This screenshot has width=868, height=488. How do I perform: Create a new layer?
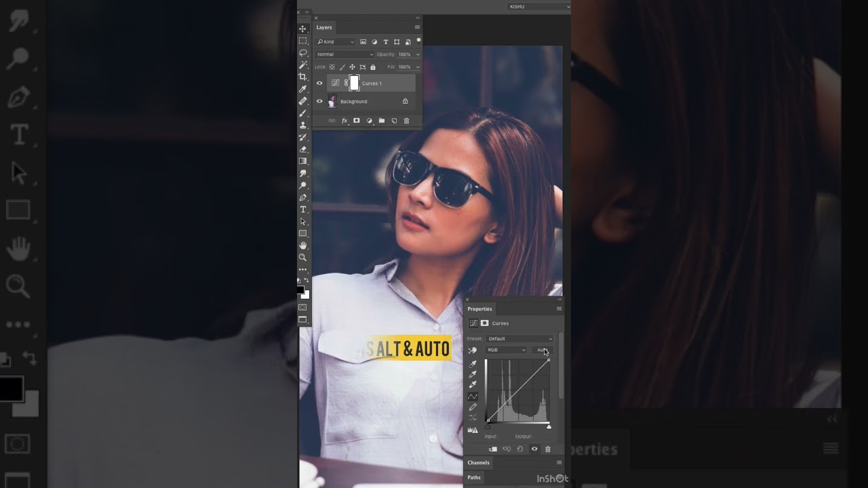(394, 121)
